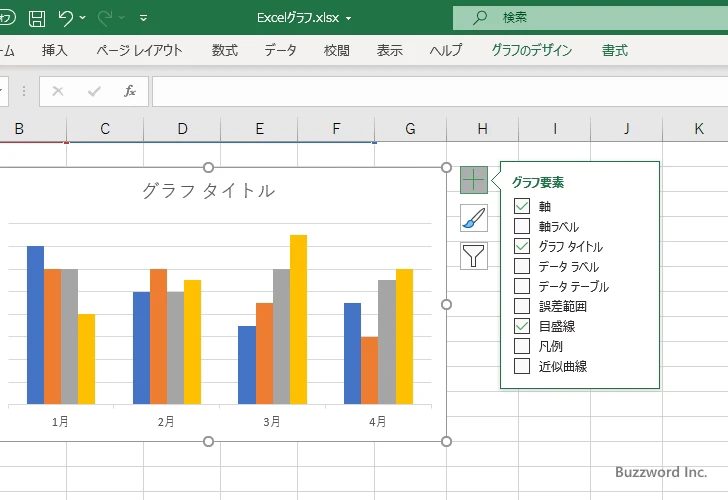The width and height of the screenshot is (728, 500).
Task: Click the Save icon in title bar
Action: pyautogui.click(x=37, y=18)
